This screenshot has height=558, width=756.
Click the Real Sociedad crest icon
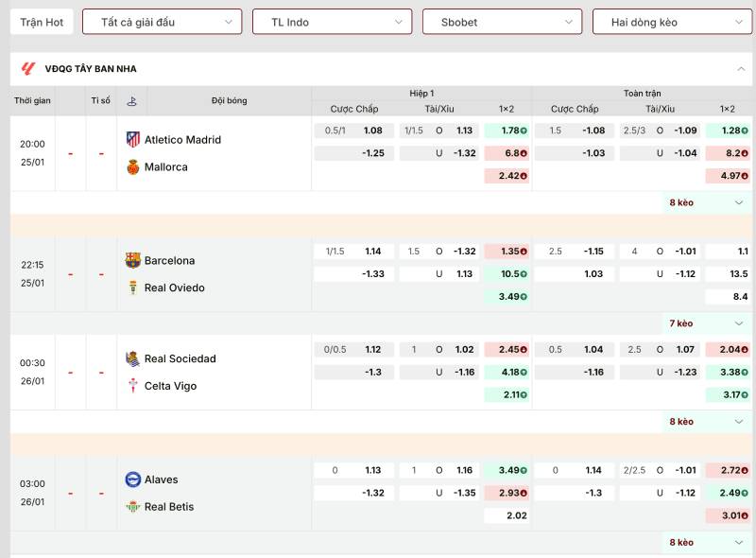pyautogui.click(x=132, y=358)
